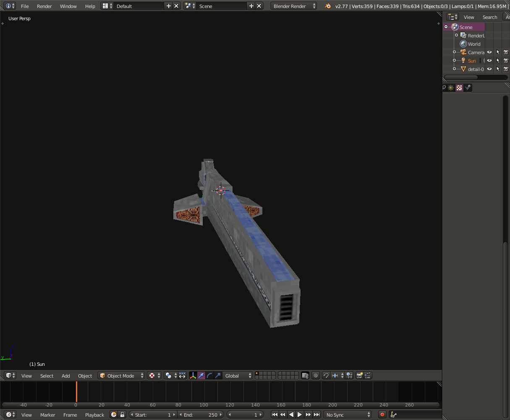Click the translate manipulator arrow icon

[x=201, y=375]
